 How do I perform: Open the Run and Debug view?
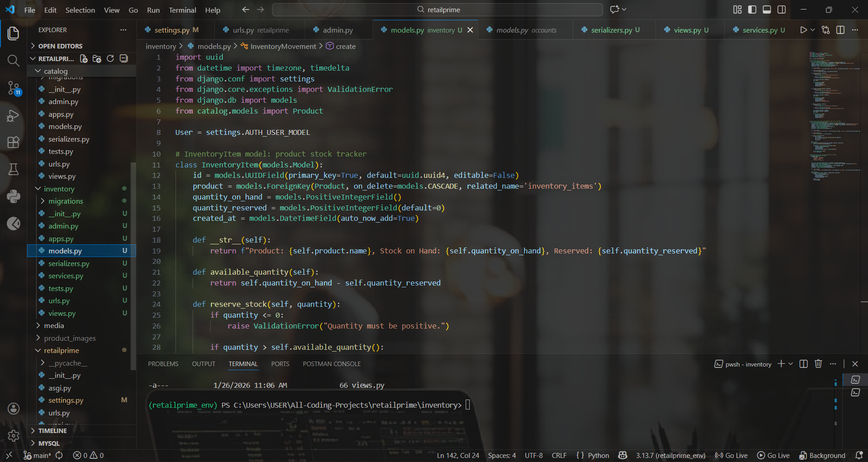pos(14,116)
